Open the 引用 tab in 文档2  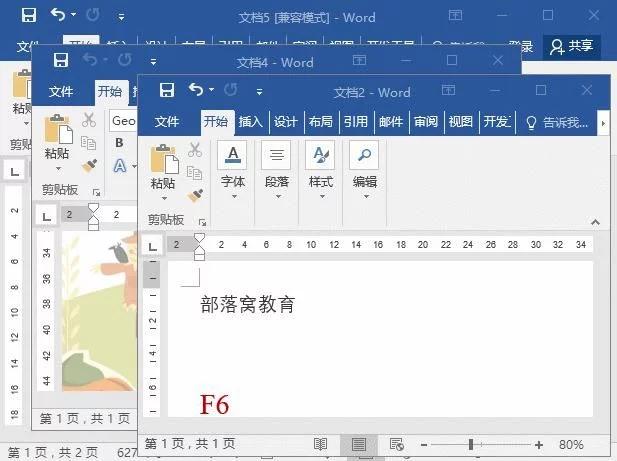click(356, 122)
